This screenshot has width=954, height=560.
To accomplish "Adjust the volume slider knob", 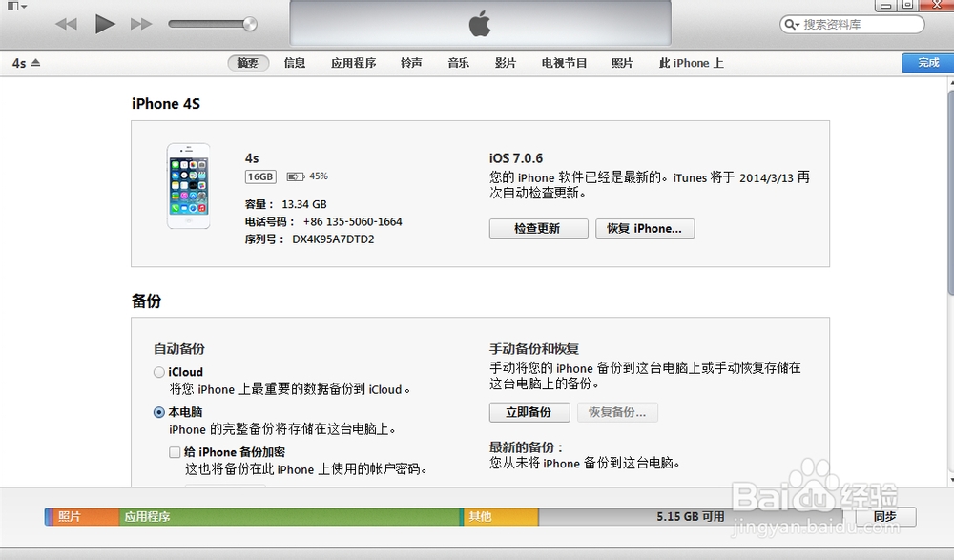I will (249, 25).
